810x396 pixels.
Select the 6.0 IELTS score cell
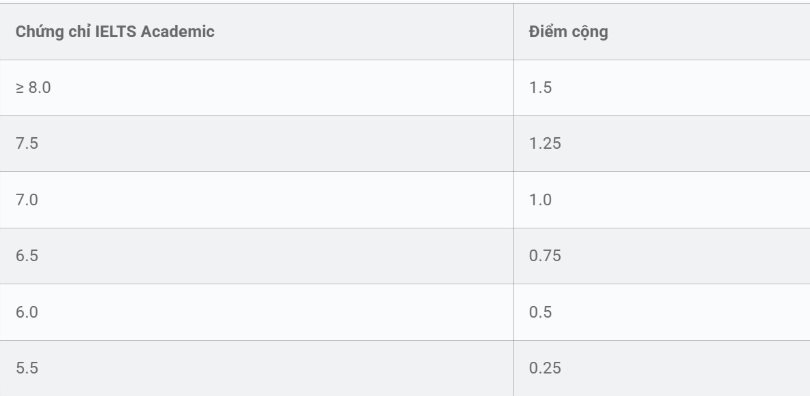coord(256,312)
